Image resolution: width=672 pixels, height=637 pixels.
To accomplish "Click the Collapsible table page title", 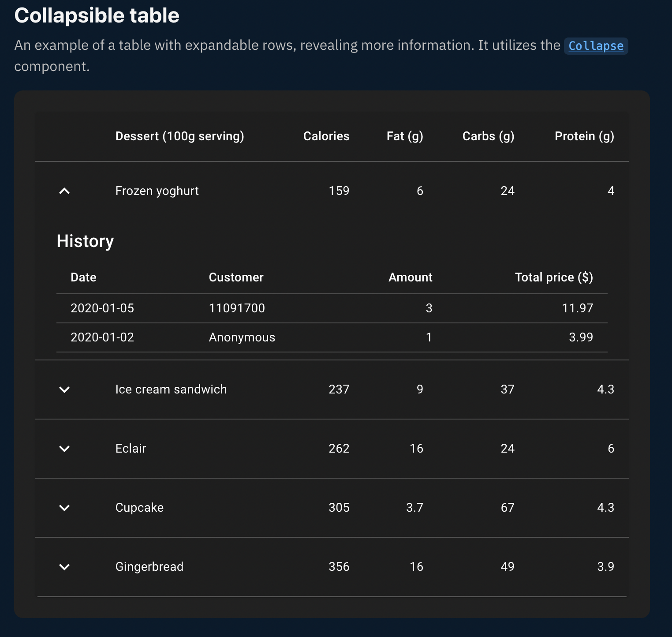I will (x=97, y=15).
